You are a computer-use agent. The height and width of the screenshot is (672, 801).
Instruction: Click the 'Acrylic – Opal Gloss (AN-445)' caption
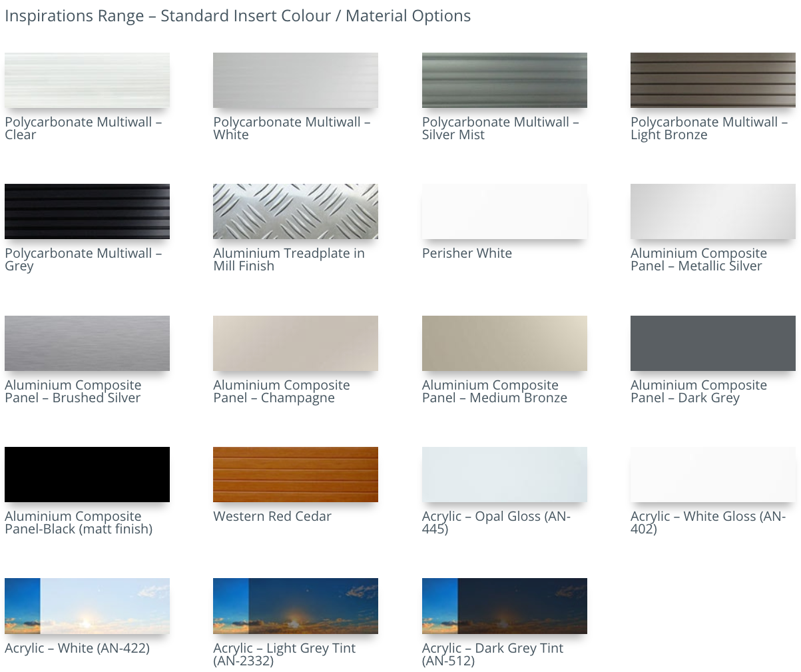click(x=496, y=522)
